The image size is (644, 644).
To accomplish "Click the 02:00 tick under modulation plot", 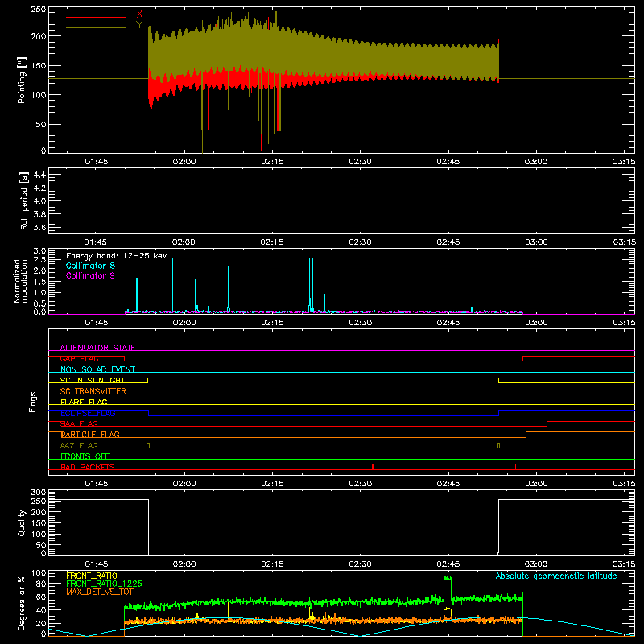I will click(x=184, y=323).
